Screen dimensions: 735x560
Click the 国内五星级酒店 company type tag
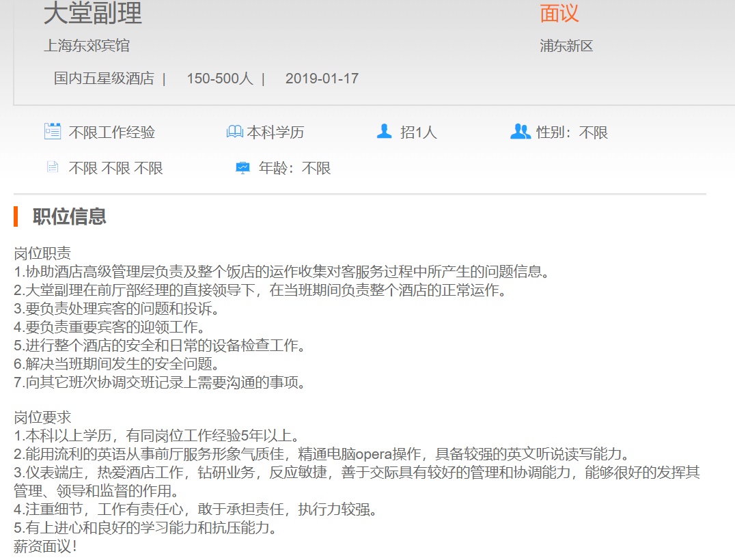pyautogui.click(x=104, y=79)
